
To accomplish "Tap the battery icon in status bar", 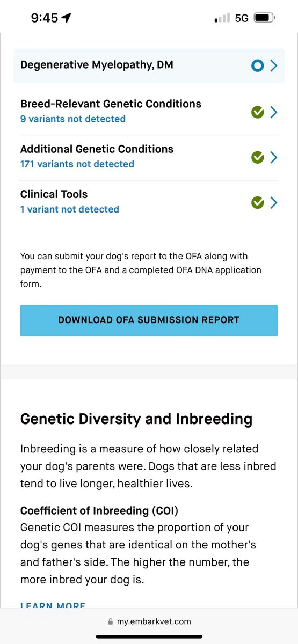I will point(264,18).
